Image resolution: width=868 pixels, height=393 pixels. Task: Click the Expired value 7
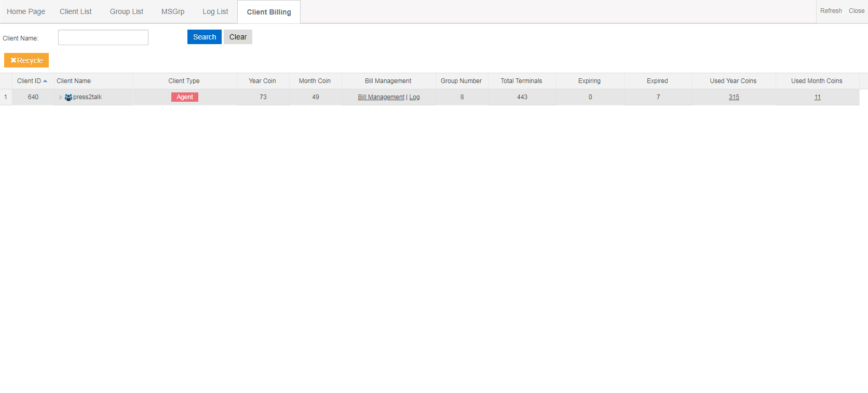pyautogui.click(x=658, y=97)
